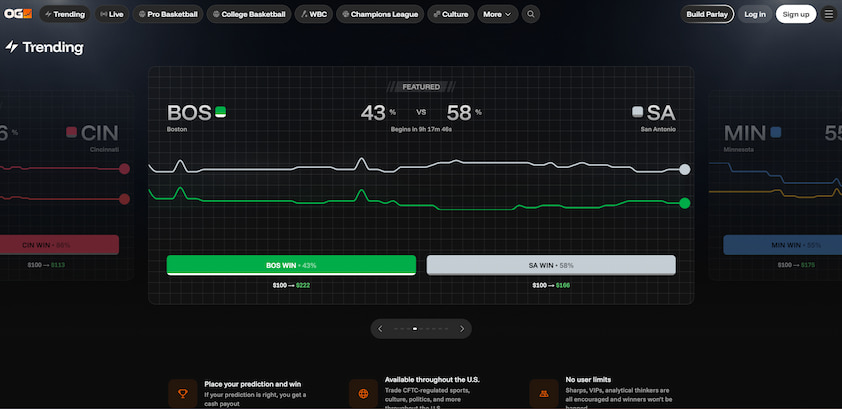Open the Live tab
Screen dimensions: 842x409
(112, 14)
